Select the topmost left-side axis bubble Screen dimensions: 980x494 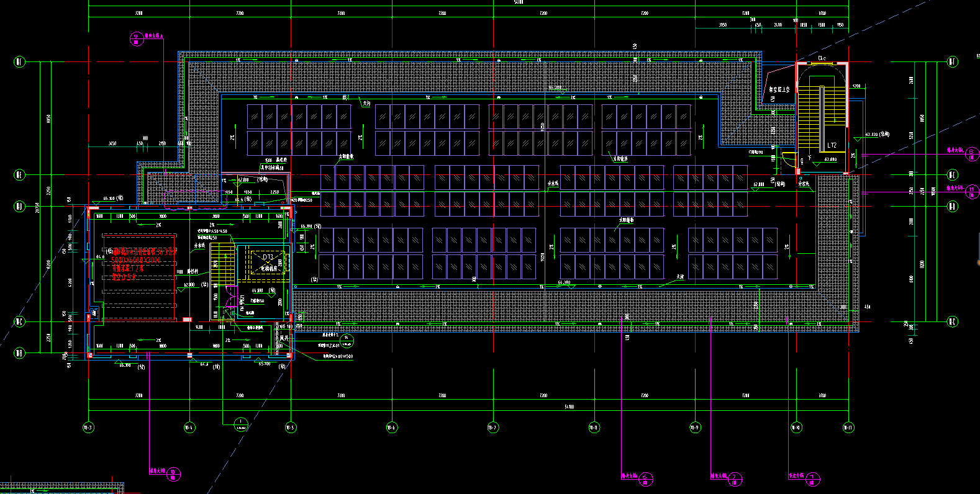[x=19, y=61]
